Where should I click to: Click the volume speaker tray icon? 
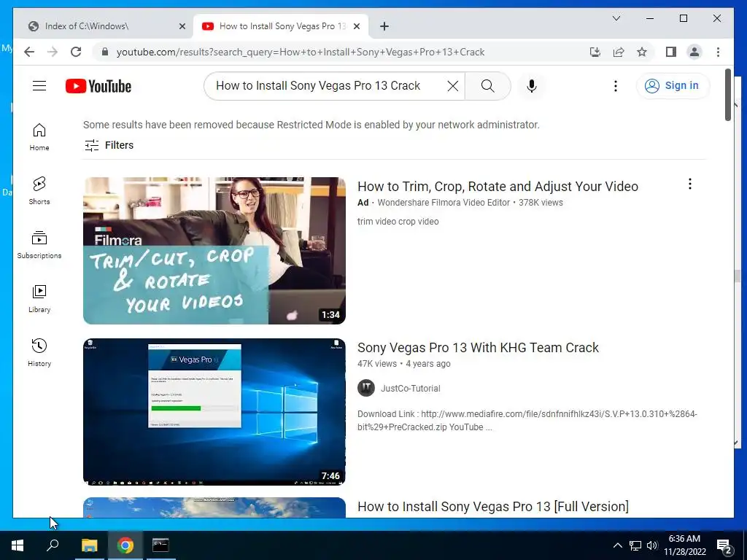pyautogui.click(x=651, y=545)
